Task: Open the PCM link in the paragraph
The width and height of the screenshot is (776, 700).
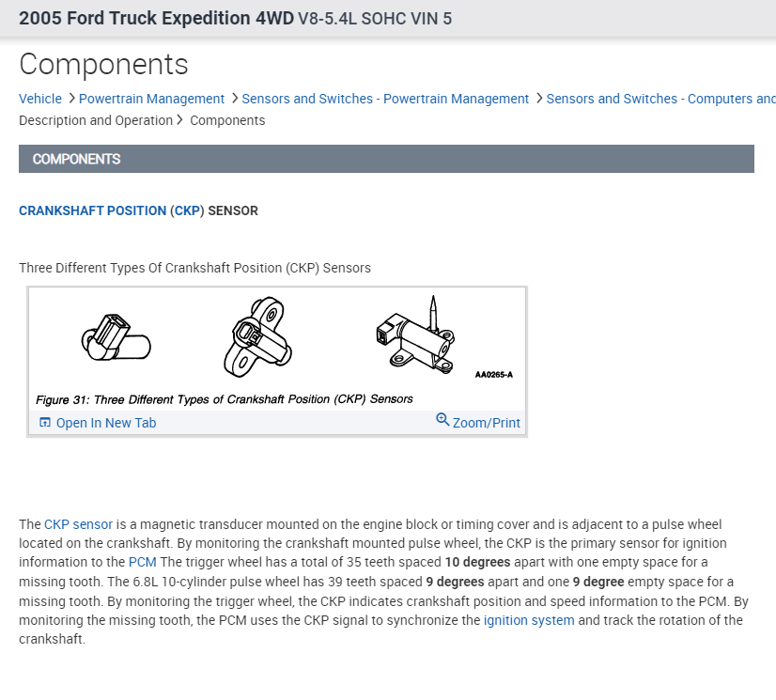Action: coord(143,562)
